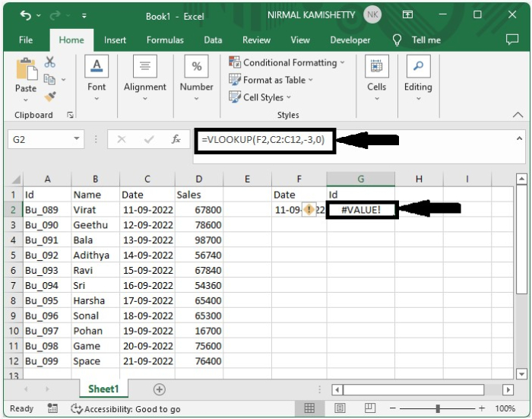
Task: Switch to Normal view in status bar
Action: (309, 408)
